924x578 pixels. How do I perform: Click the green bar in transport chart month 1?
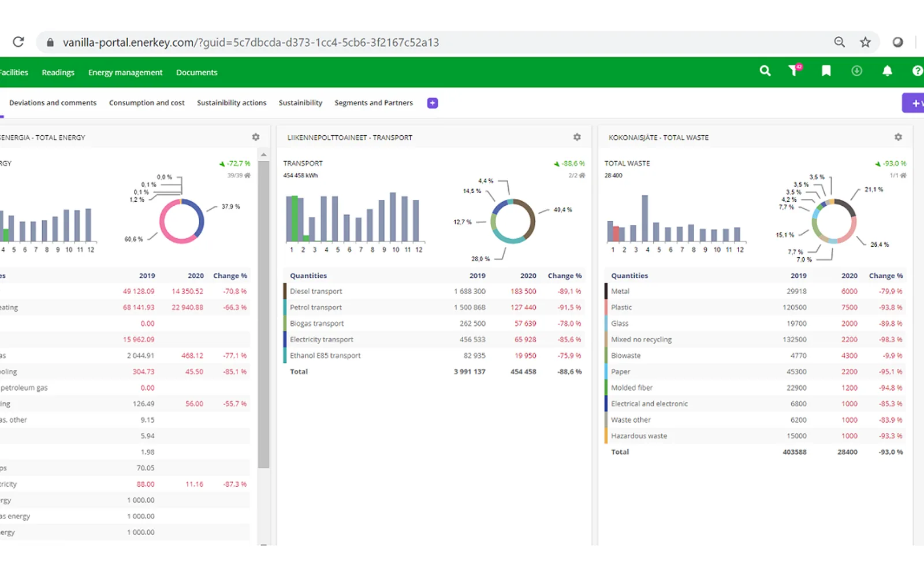[295, 218]
